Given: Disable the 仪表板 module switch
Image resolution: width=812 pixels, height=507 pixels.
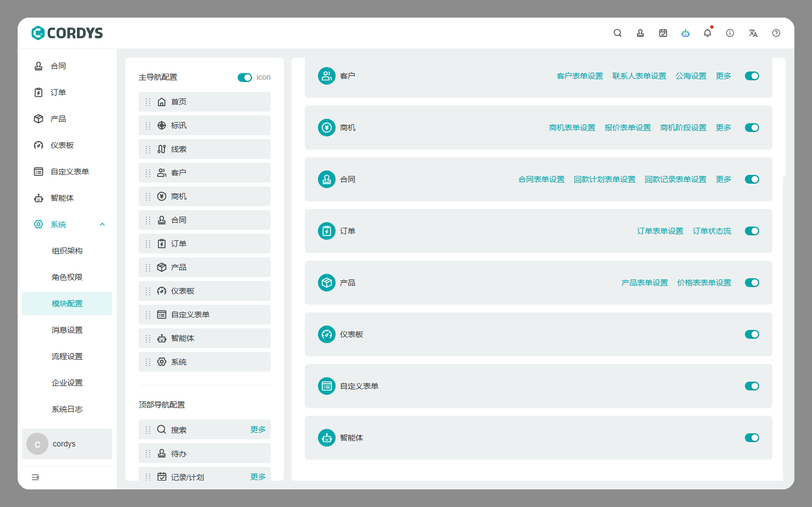Looking at the screenshot, I should pyautogui.click(x=752, y=334).
